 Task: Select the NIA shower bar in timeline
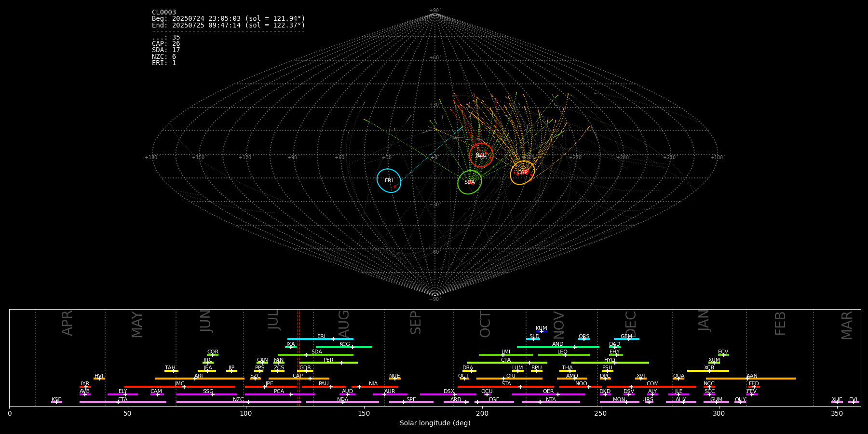pyautogui.click(x=375, y=386)
